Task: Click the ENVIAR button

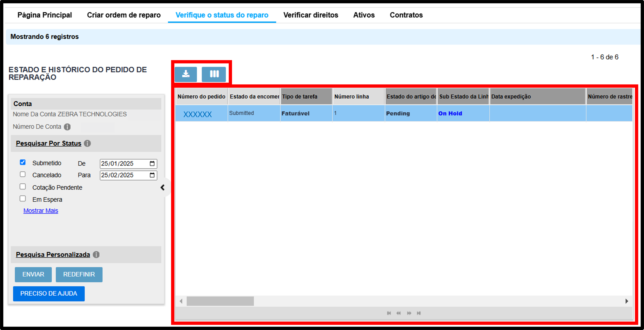Action: point(33,274)
